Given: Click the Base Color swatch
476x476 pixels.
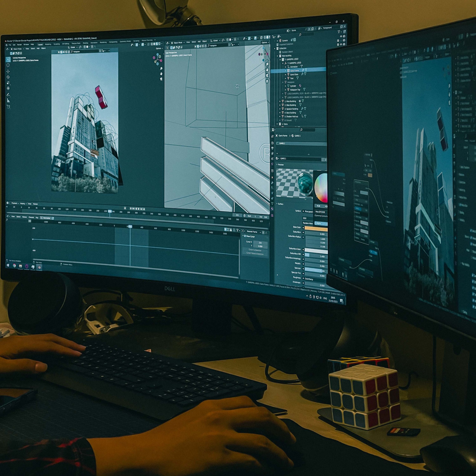Looking at the screenshot, I should (316, 229).
